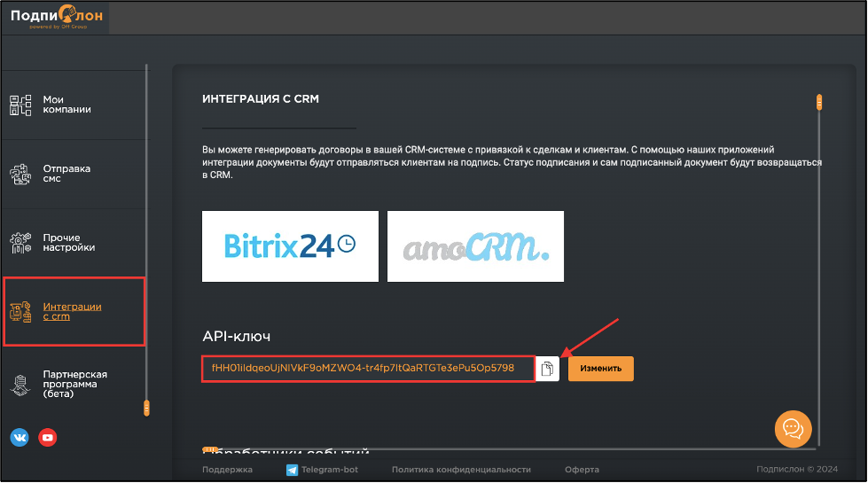The width and height of the screenshot is (868, 483).
Task: Click into the API key field
Action: 368,369
